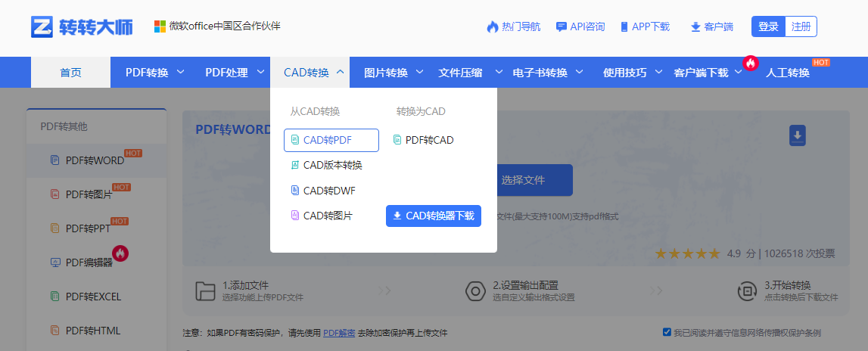Expand the PDF转换 chevron
Image resolution: width=868 pixels, height=351 pixels.
pyautogui.click(x=180, y=72)
